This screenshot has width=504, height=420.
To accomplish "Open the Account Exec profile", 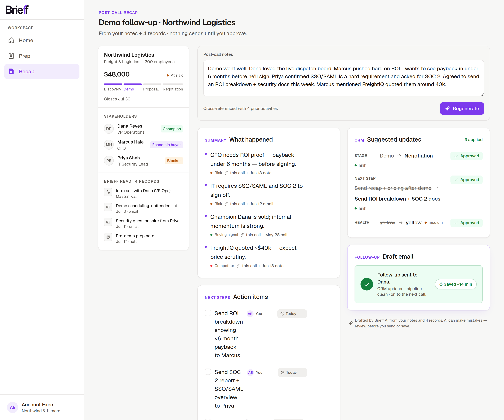I will pos(42,408).
